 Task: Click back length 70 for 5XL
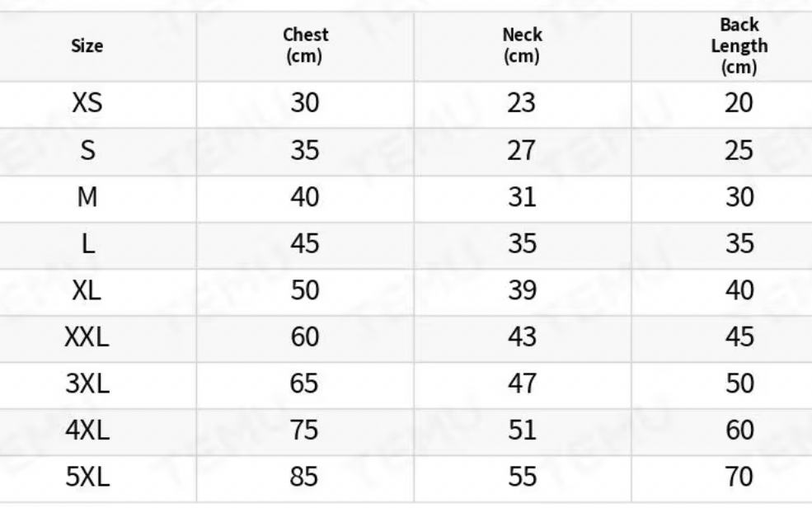tap(739, 477)
